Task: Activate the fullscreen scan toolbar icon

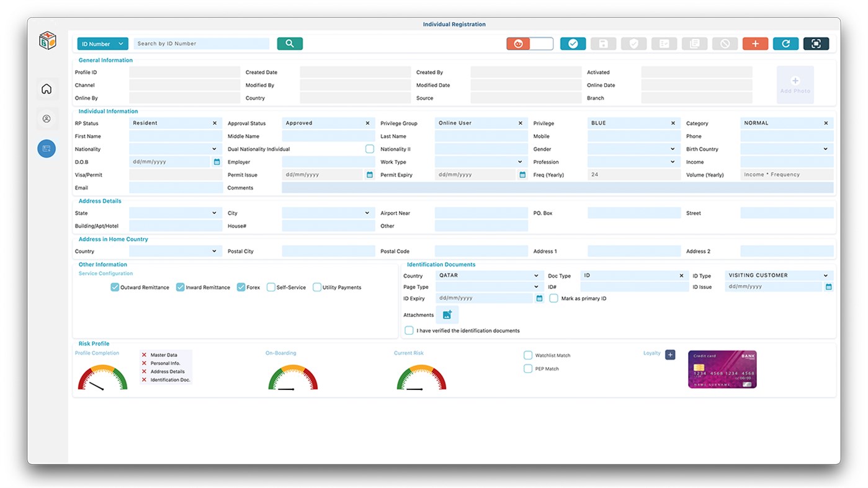Action: click(816, 43)
